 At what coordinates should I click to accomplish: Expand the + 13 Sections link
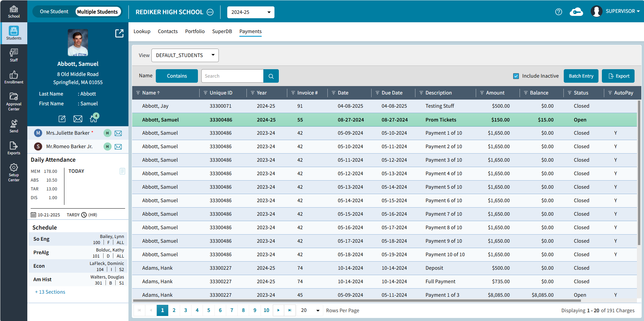tap(50, 292)
